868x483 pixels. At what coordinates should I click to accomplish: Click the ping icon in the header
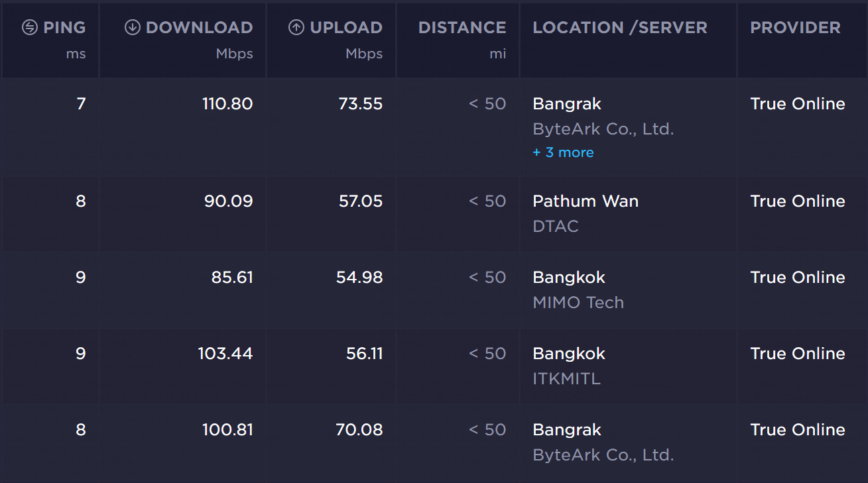29,28
